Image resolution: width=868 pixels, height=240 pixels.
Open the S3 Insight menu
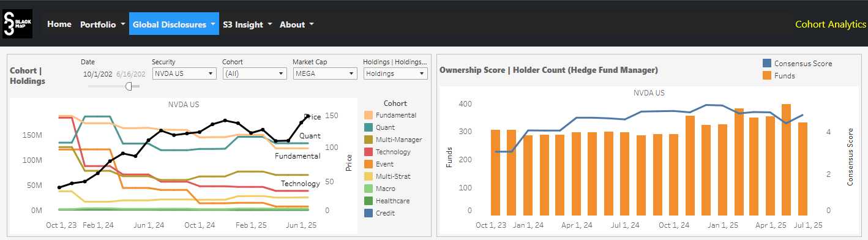tap(247, 24)
